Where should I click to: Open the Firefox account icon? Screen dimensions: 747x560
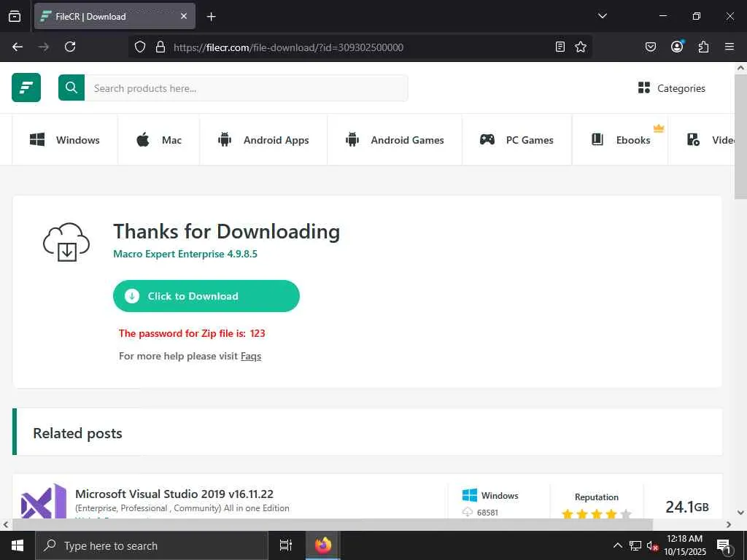tap(677, 46)
